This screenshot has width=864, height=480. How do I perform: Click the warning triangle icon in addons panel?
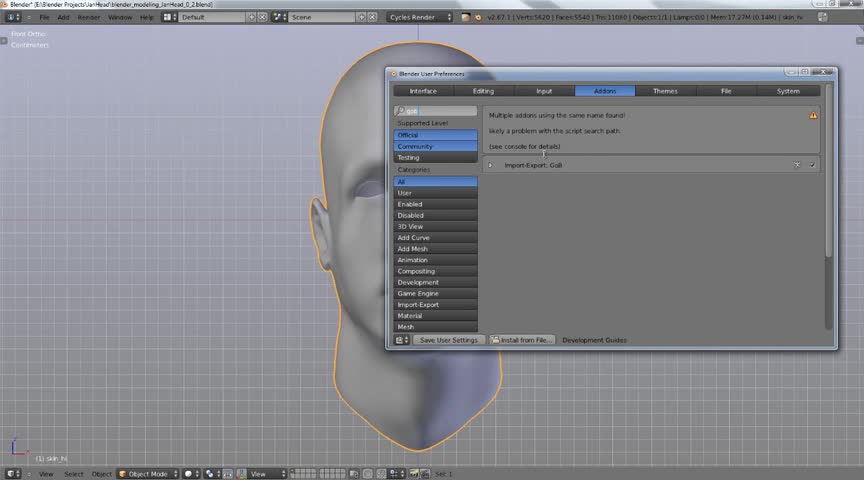pyautogui.click(x=813, y=116)
